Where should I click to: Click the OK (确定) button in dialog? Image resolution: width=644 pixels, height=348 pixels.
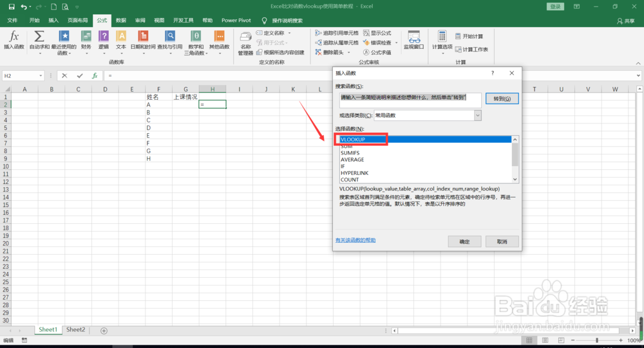[464, 242]
